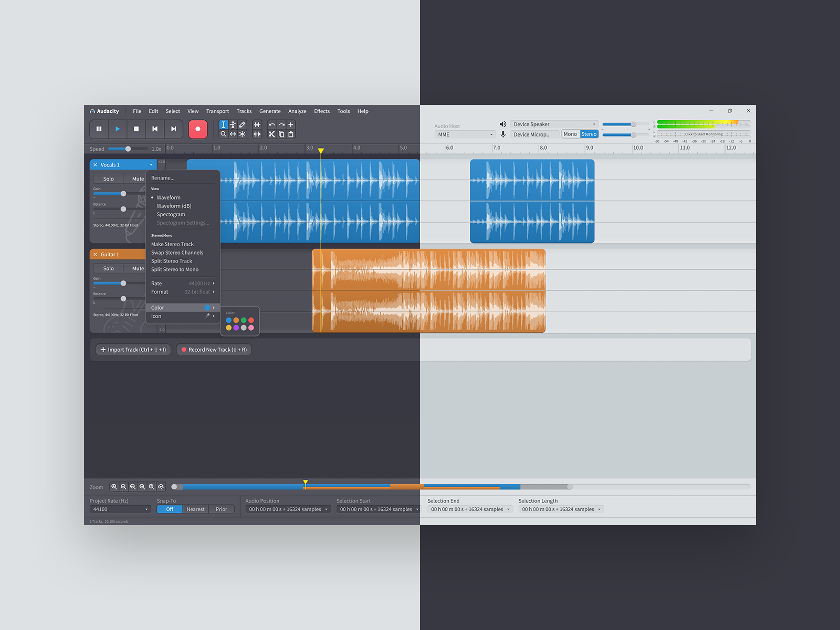Redo the last action
840x630 pixels.
[281, 125]
